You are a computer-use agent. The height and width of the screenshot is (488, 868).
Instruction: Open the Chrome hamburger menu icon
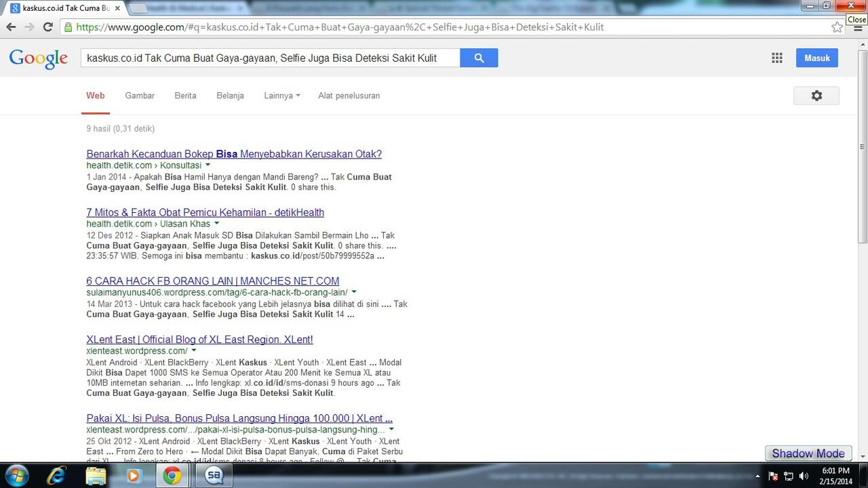coord(857,27)
